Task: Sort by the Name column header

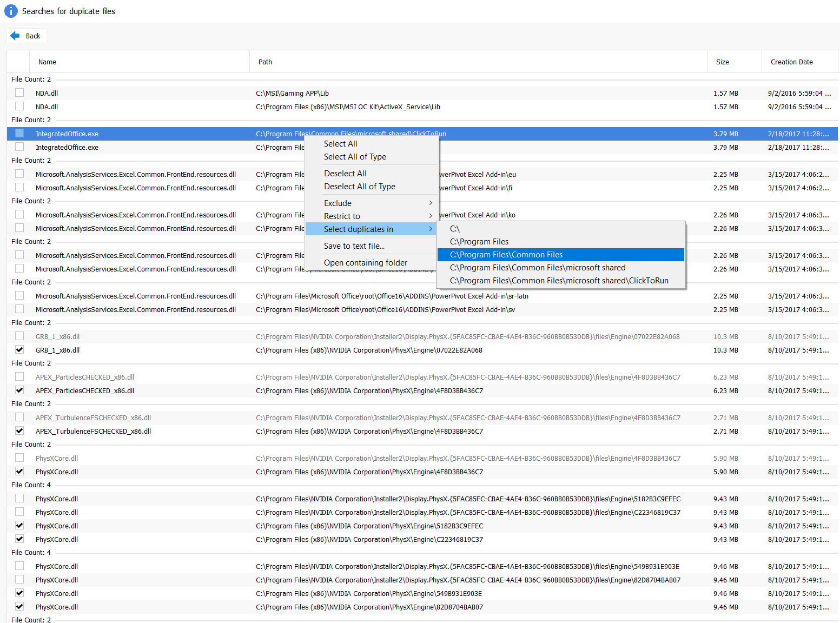Action: [x=47, y=62]
